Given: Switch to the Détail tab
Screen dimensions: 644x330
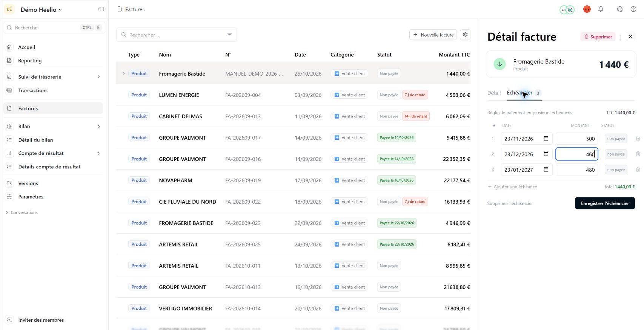Looking at the screenshot, I should point(494,93).
